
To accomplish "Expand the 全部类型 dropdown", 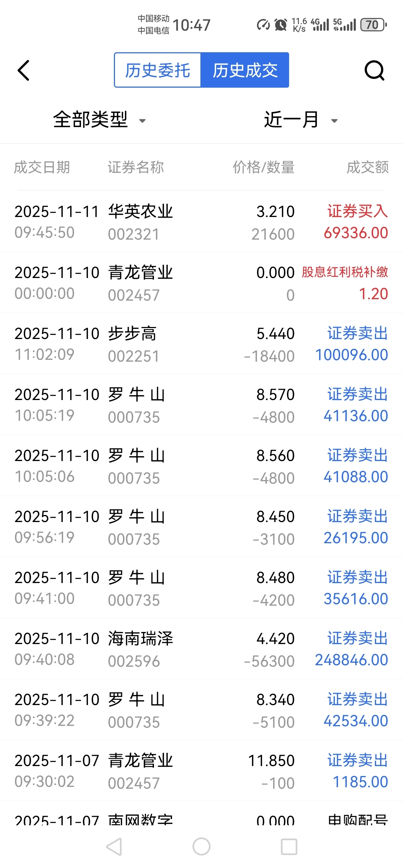I will 91,119.
